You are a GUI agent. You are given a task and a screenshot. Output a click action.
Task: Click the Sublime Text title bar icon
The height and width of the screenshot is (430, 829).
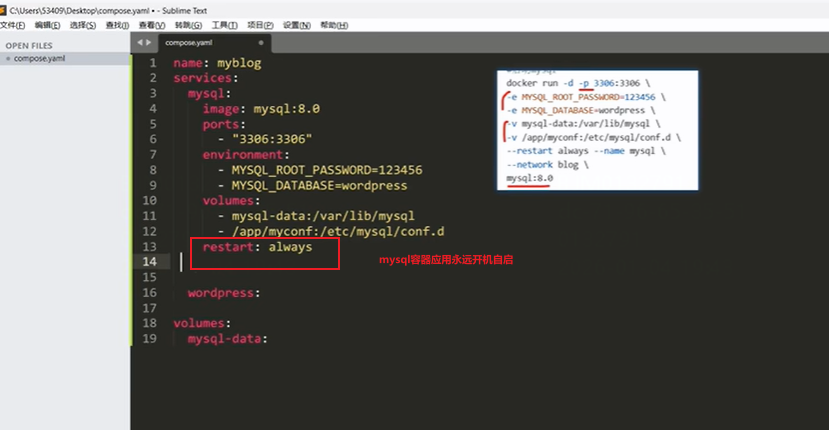pos(3,10)
